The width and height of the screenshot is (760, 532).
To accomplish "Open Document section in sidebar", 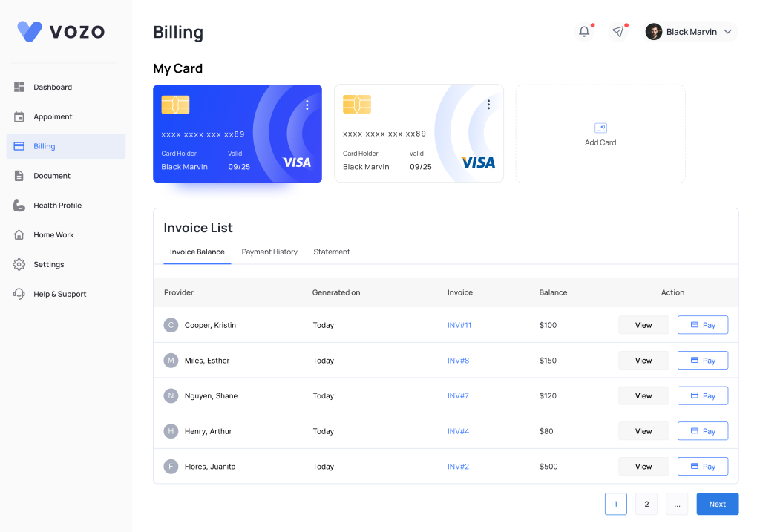I will point(20,176).
